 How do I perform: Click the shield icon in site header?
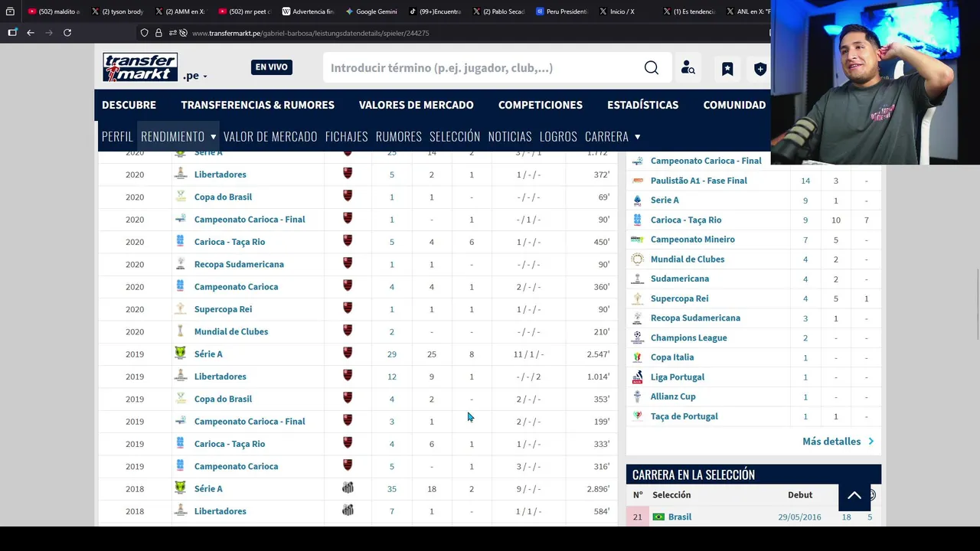coord(760,69)
